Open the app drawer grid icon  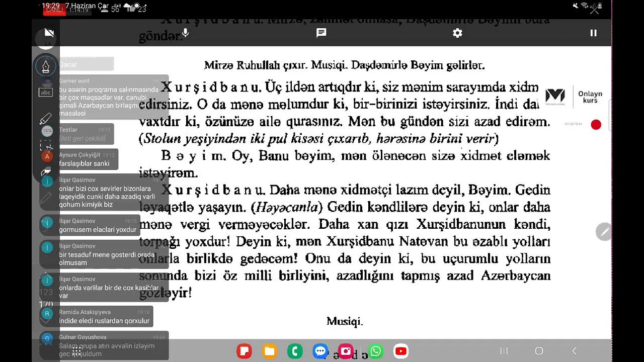coord(76,351)
